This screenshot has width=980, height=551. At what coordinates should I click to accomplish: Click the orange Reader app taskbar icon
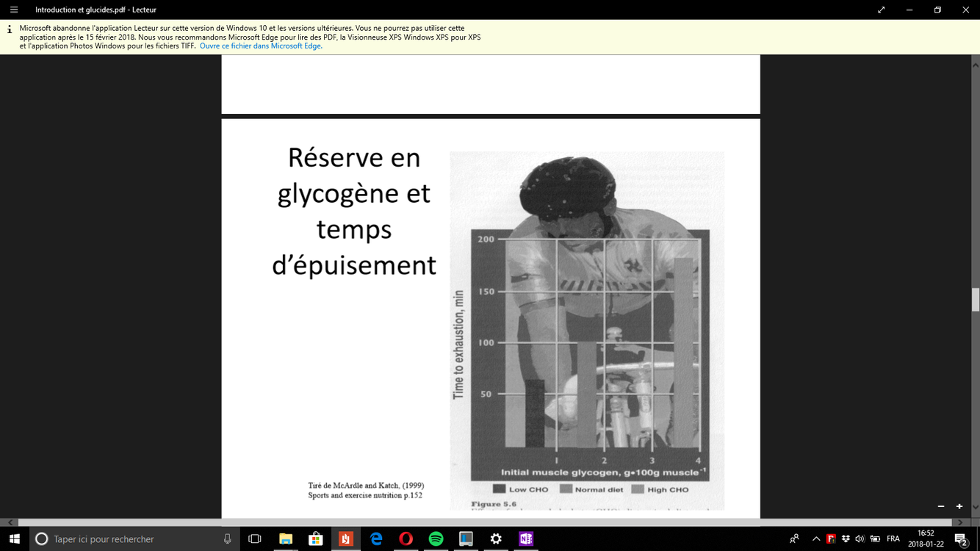346,539
